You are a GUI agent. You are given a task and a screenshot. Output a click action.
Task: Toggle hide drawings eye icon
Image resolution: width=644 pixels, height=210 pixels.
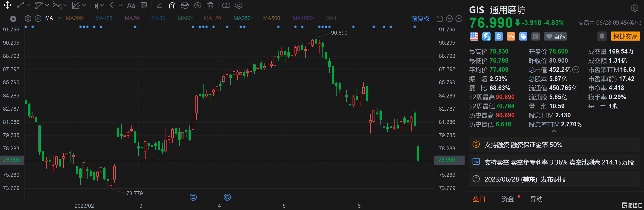(x=198, y=5)
